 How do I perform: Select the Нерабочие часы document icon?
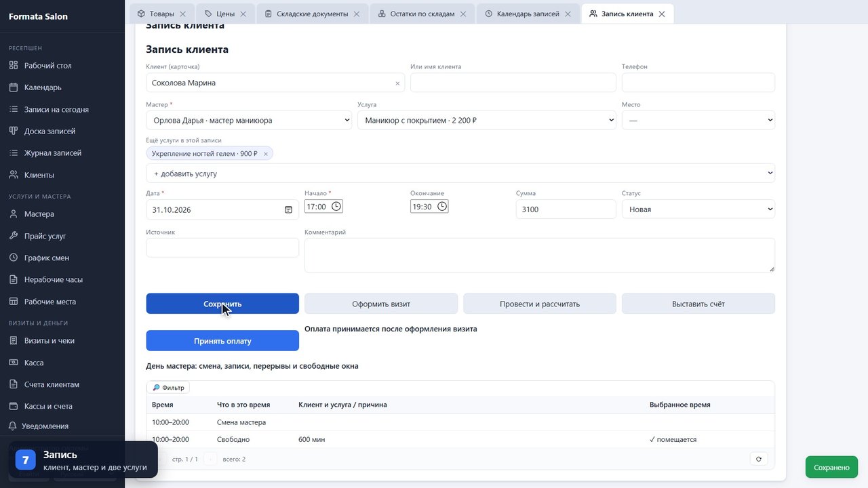click(x=13, y=279)
